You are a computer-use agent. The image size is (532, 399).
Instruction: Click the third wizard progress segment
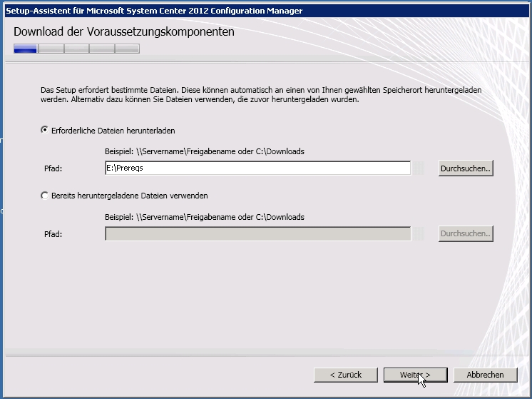click(76, 49)
